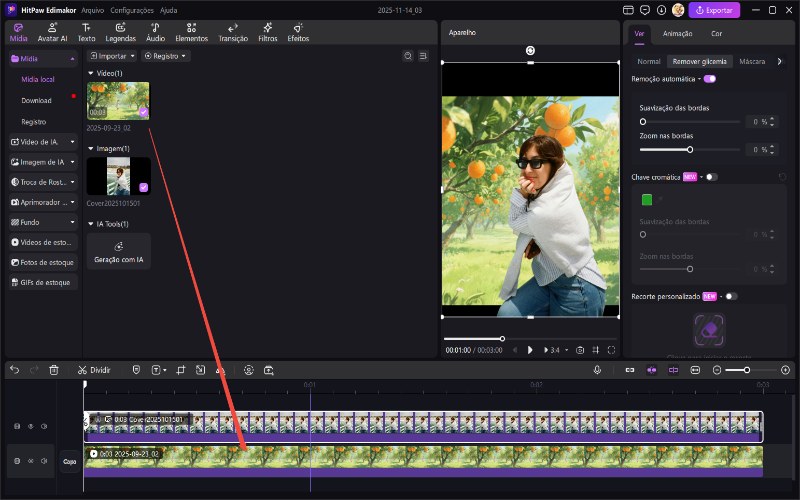Open the 3:4 aspect ratio dropdown
Viewport: 800px width, 500px height.
pyautogui.click(x=556, y=350)
